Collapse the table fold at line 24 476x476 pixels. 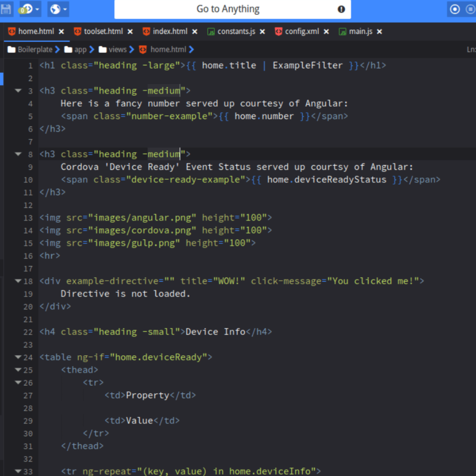(x=18, y=357)
